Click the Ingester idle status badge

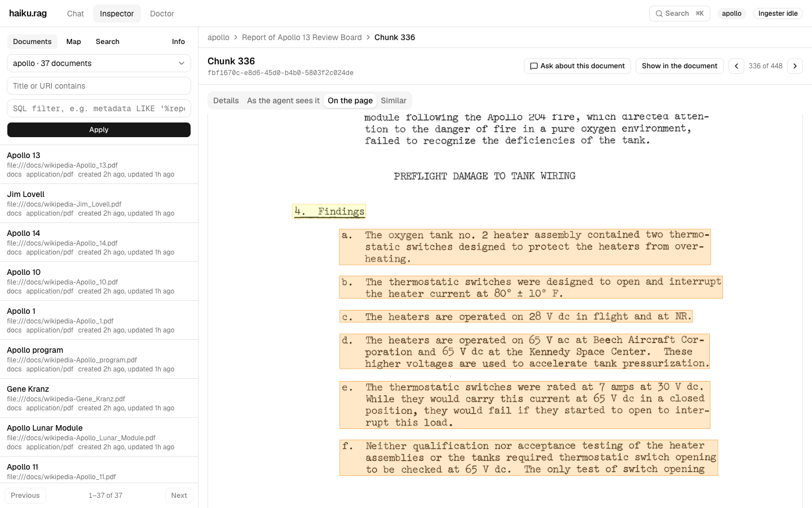coord(778,14)
